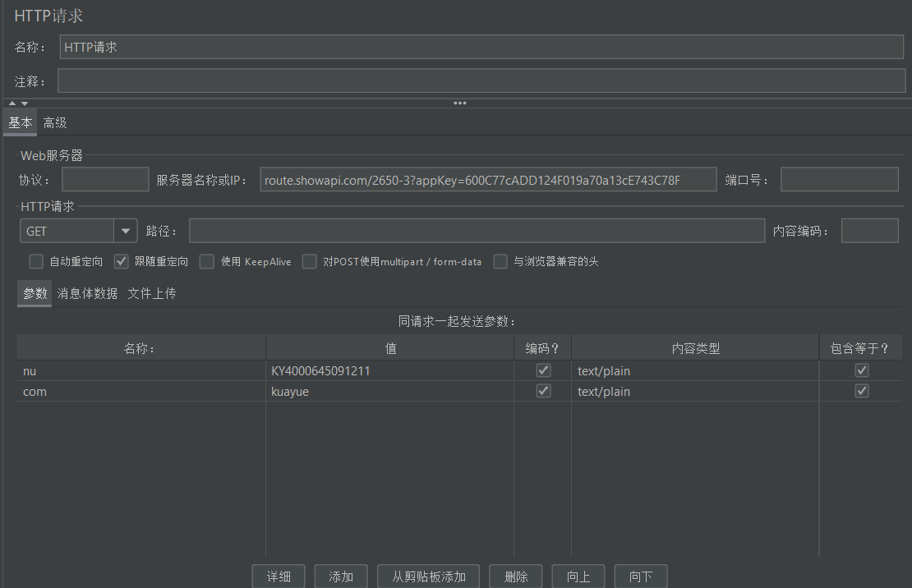The image size is (912, 588).
Task: Enable the 使用 KeepAlive option
Action: coord(206,261)
